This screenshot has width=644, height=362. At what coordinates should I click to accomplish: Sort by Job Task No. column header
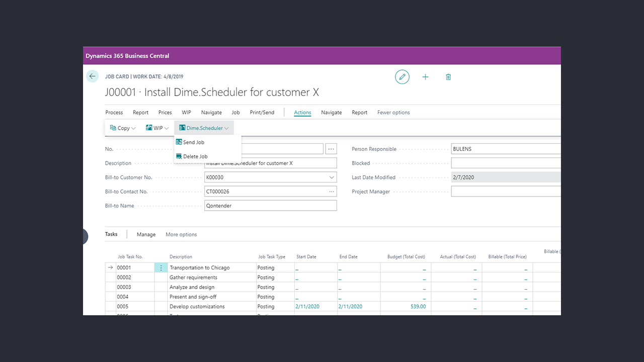(x=130, y=257)
